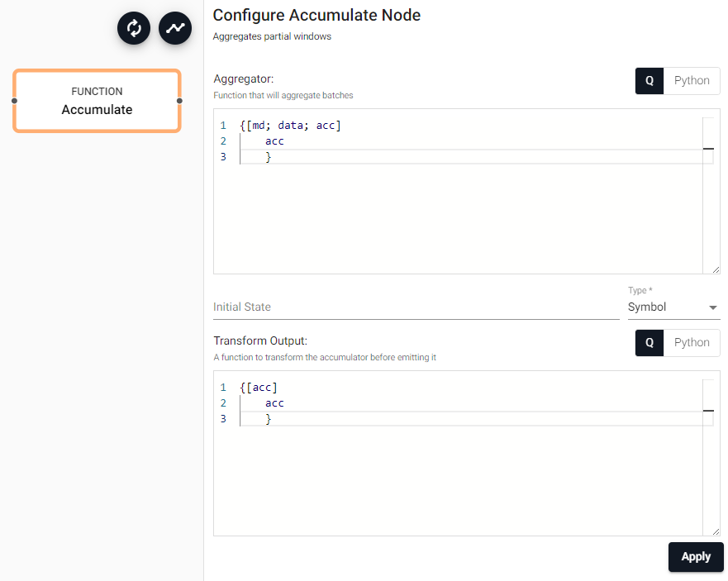728x581 pixels.
Task: Click the Aggregator editor resize handle
Action: 716,269
